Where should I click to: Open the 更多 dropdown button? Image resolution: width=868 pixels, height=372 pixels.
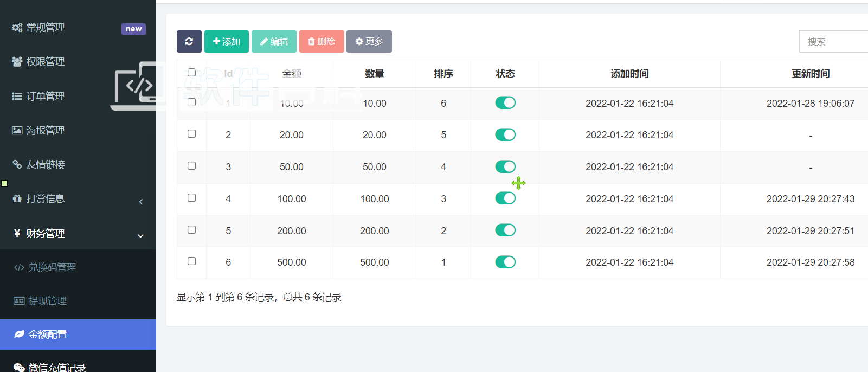click(369, 41)
